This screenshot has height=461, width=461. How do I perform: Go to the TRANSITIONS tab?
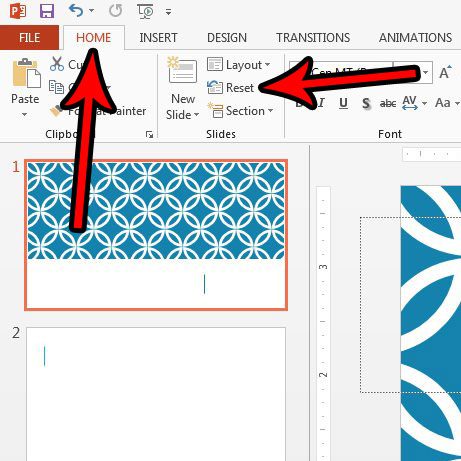313,37
